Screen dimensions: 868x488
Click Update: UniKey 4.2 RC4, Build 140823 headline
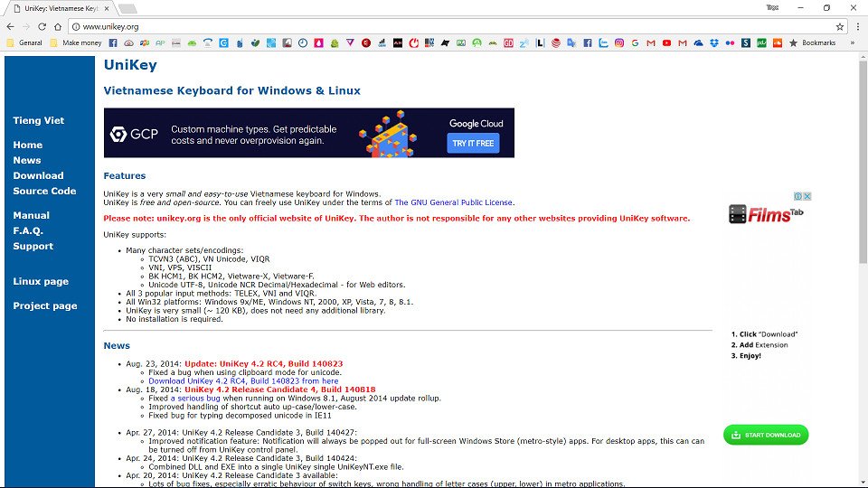click(263, 364)
